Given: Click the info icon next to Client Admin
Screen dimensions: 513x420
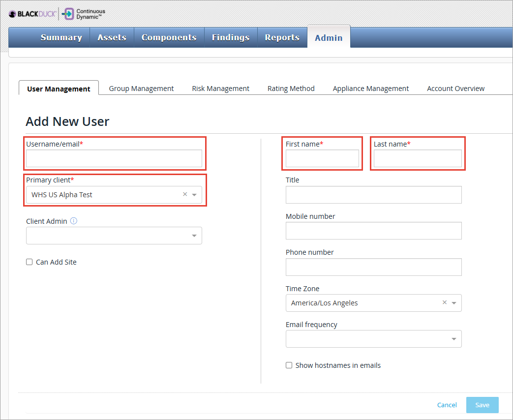Looking at the screenshot, I should tap(73, 221).
